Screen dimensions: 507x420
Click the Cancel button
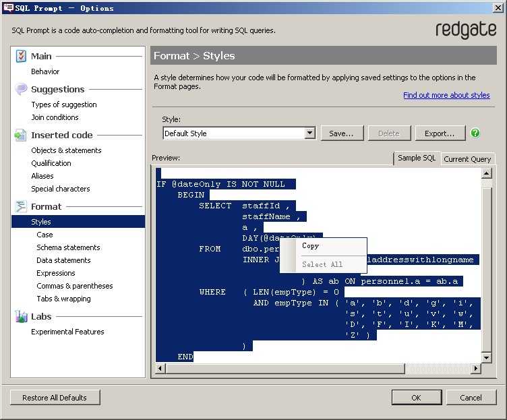pos(471,398)
